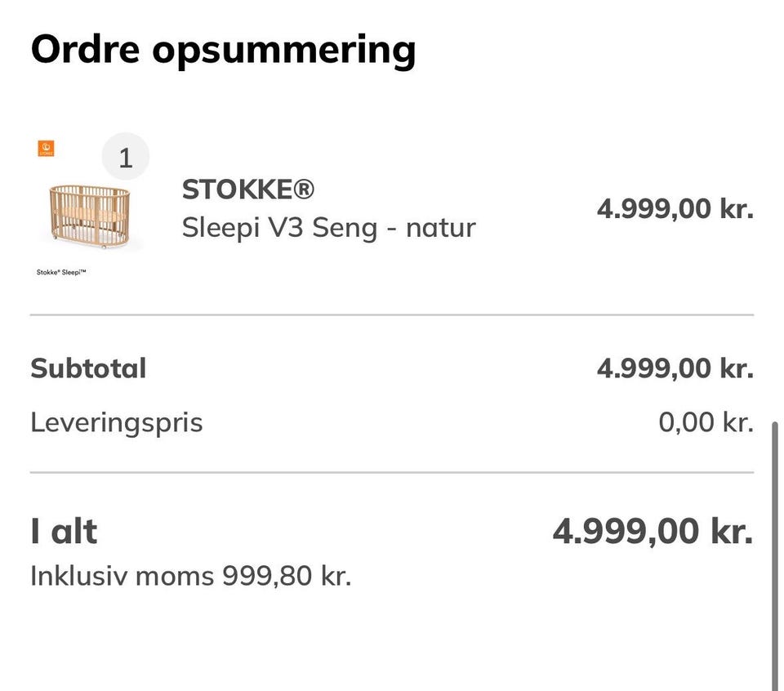Click the Subtotal amount value
The width and height of the screenshot is (784, 691).
(675, 368)
